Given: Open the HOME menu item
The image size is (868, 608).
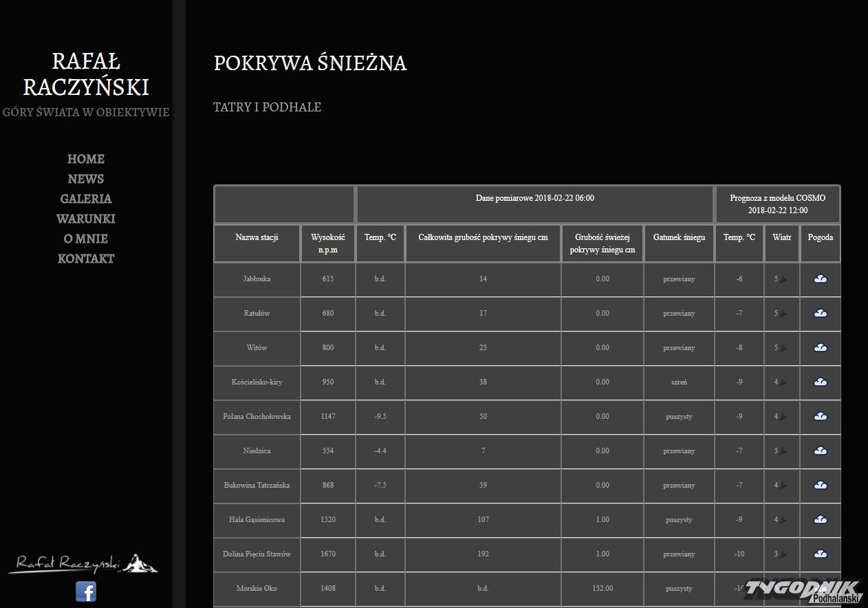Looking at the screenshot, I should pyautogui.click(x=86, y=159).
